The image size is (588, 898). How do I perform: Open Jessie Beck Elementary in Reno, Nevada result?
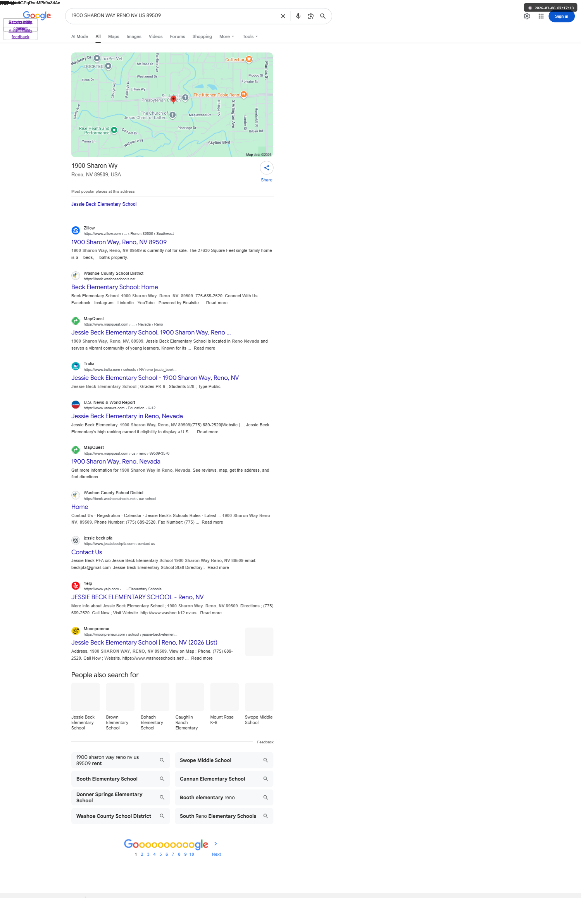point(127,416)
